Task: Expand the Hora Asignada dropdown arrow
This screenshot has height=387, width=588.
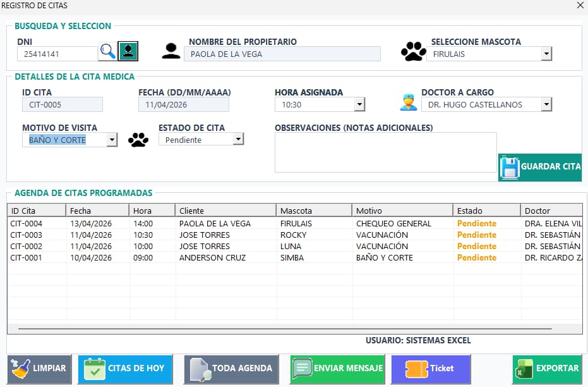Action: coord(359,104)
